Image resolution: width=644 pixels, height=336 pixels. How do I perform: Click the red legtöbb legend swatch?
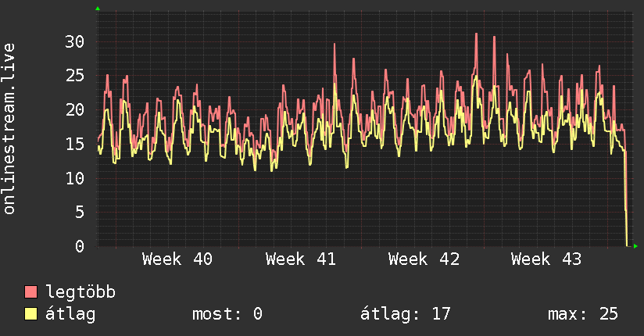(x=31, y=292)
